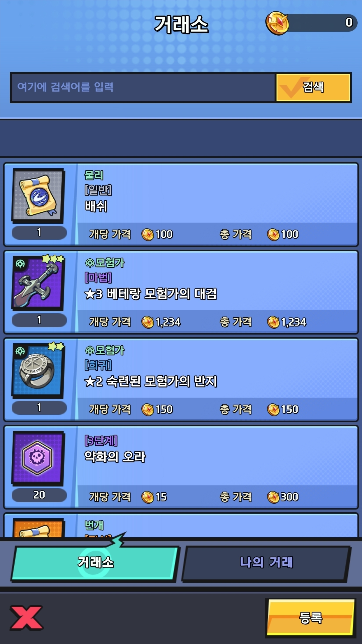This screenshot has width=362, height=644.
Task: Click the coin icon beside 1,234 unit price
Action: [x=147, y=322]
